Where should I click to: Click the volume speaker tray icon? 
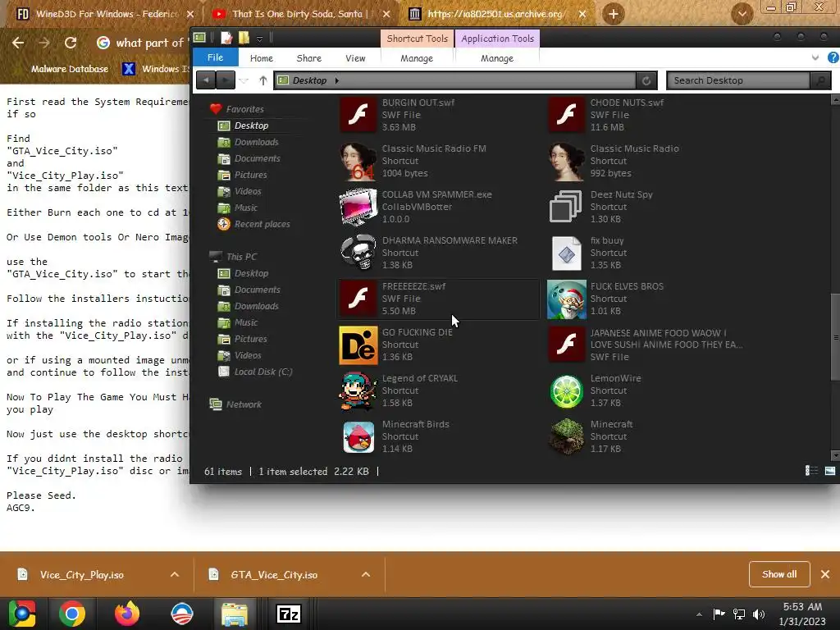(x=759, y=614)
